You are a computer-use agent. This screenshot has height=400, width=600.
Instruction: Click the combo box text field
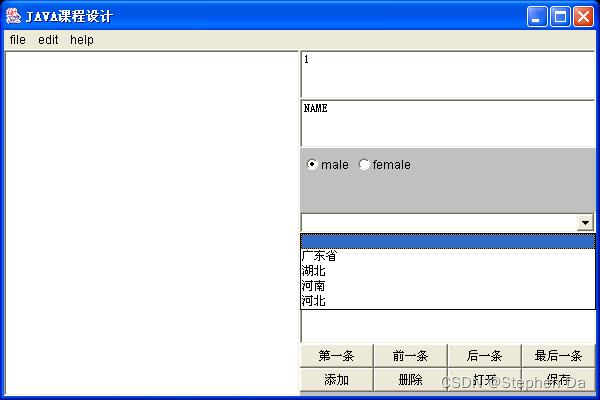(439, 222)
